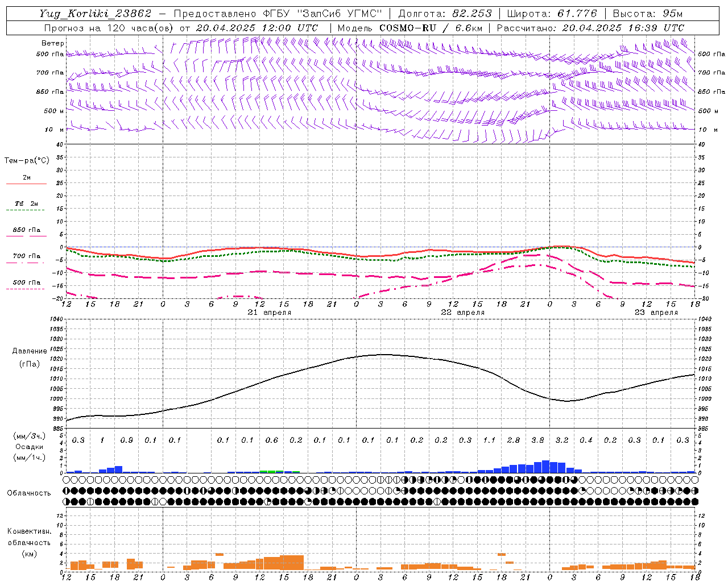Click the '(км)' unit under convective cloudiness
Screen dimensions: 728x582
pos(29,554)
